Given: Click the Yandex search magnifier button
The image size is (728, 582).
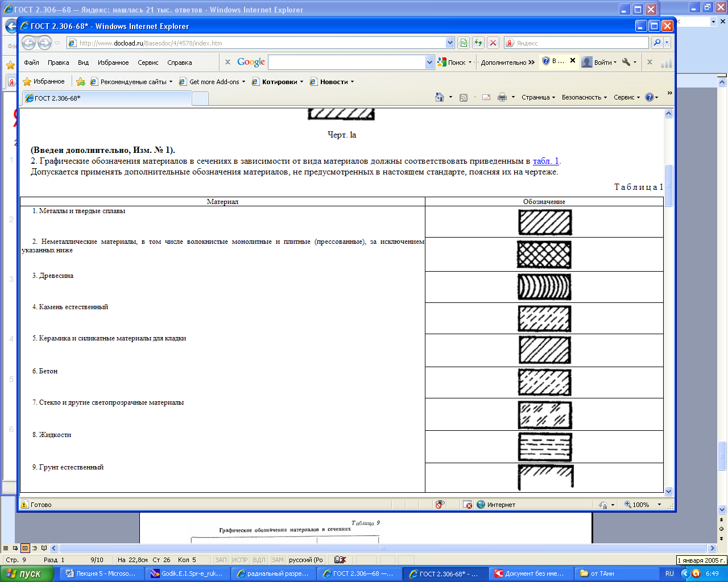Looking at the screenshot, I should click(x=657, y=43).
